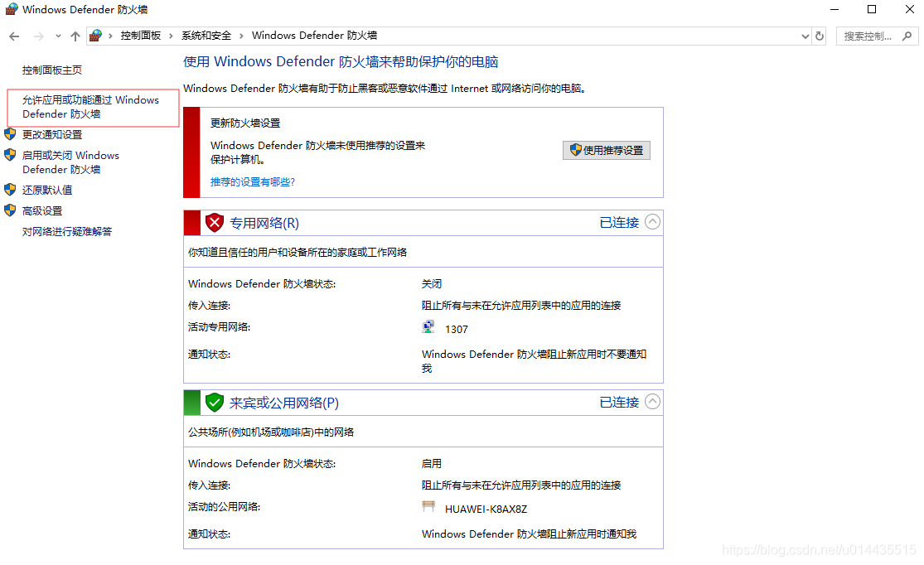Click shield icon beside 高级设置
924x565 pixels.
click(10, 210)
